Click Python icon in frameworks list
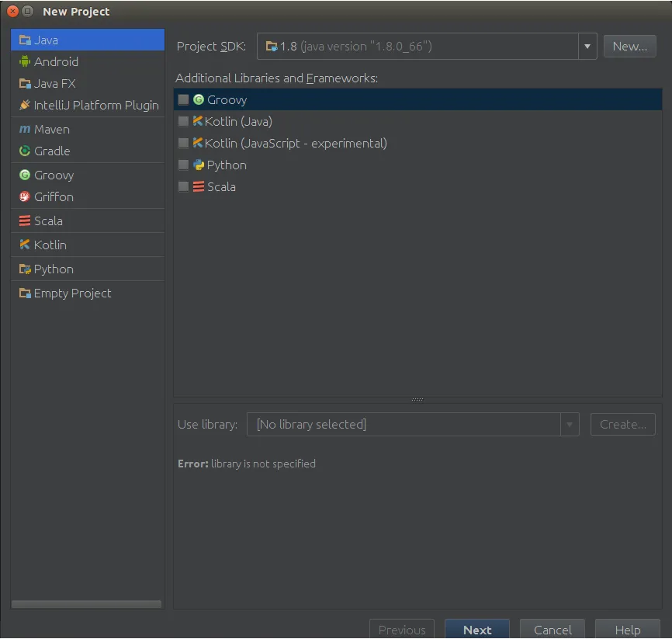Viewport: 672px width, 639px height. point(199,165)
